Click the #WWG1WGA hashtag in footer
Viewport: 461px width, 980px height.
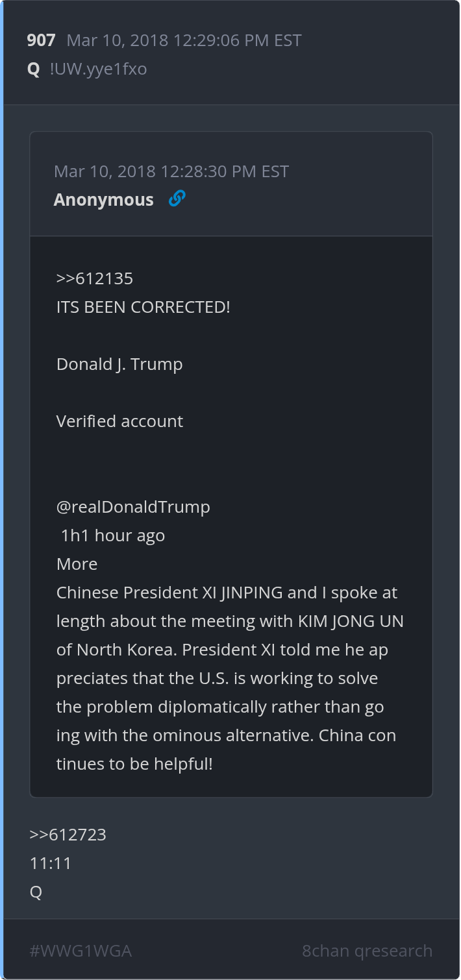81,951
